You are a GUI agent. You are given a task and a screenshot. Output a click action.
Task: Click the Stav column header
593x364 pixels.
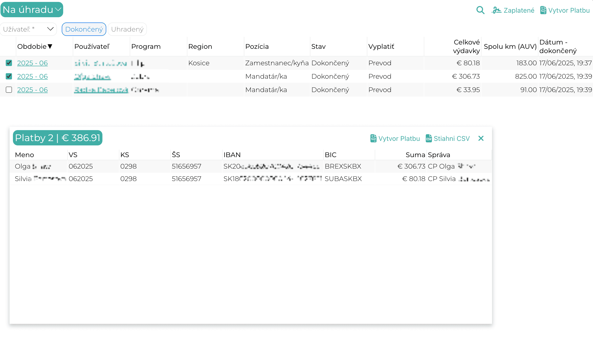(319, 46)
